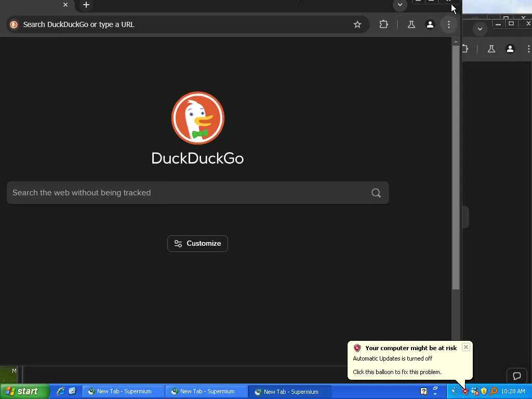532x399 pixels.
Task: Click the red Security Center shield tray icon
Action: (x=465, y=392)
